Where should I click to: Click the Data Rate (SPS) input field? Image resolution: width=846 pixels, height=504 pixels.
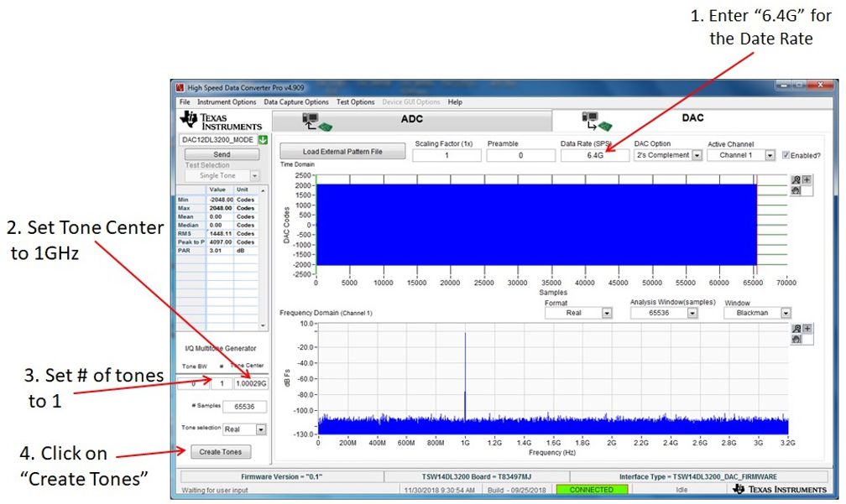coord(595,155)
